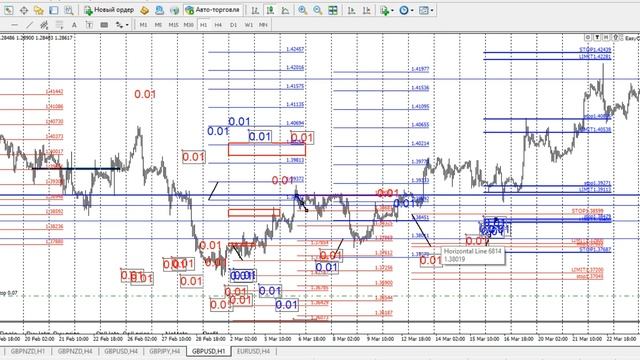640x360 pixels.
Task: Toggle the Авто-торговля button
Action: [212, 10]
